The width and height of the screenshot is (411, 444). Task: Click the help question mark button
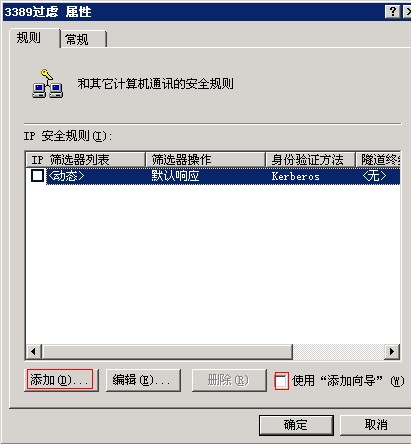point(393,12)
